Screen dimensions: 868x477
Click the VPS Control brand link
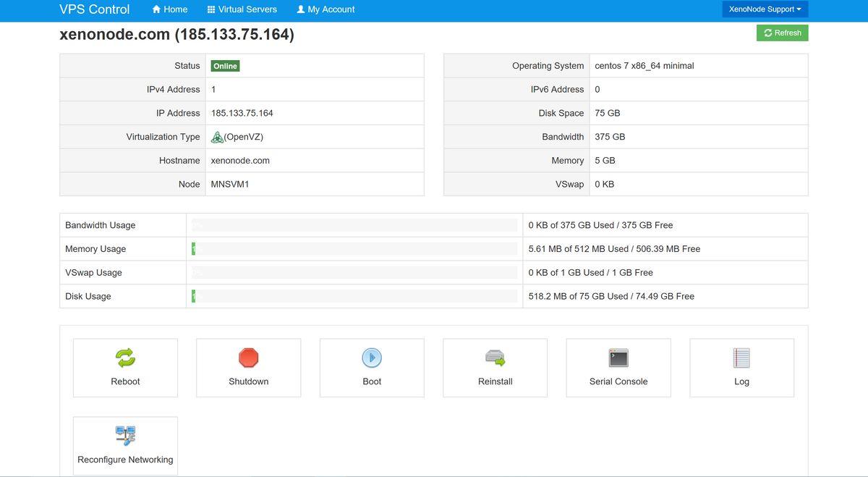click(x=95, y=9)
